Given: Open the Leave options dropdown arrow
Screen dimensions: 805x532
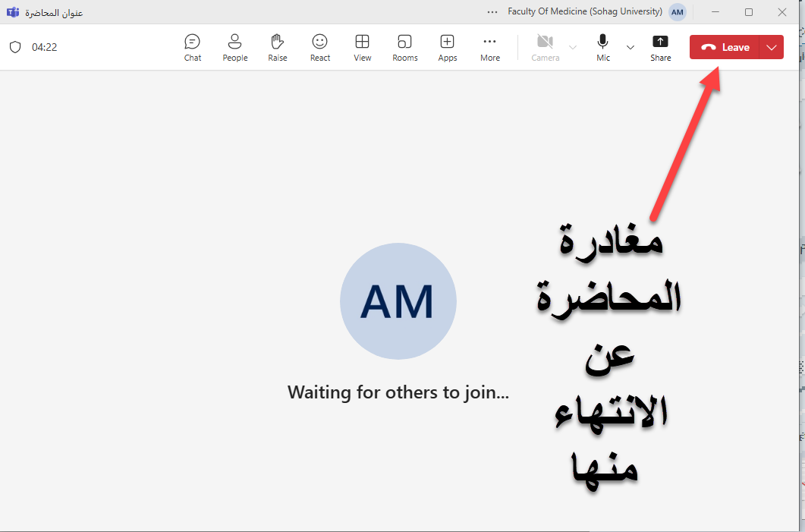Looking at the screenshot, I should pyautogui.click(x=772, y=47).
